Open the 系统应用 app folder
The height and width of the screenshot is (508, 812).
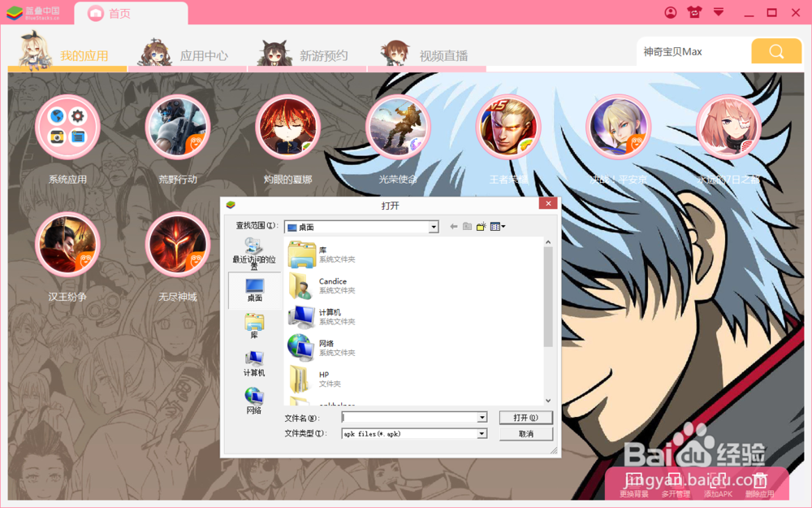(67, 127)
